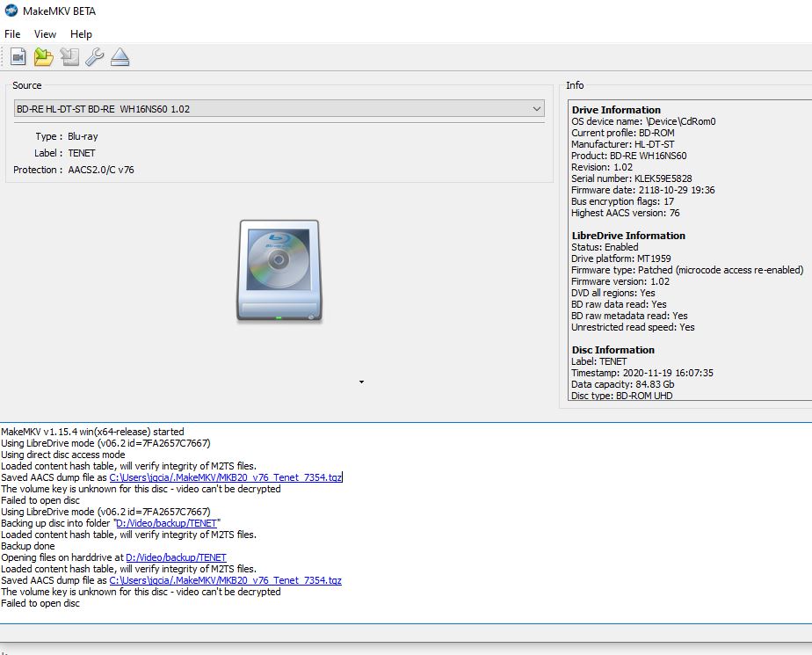The width and height of the screenshot is (812, 655).
Task: Click 'Disc type: BD-ROM UHD' line
Action: pyautogui.click(x=621, y=396)
